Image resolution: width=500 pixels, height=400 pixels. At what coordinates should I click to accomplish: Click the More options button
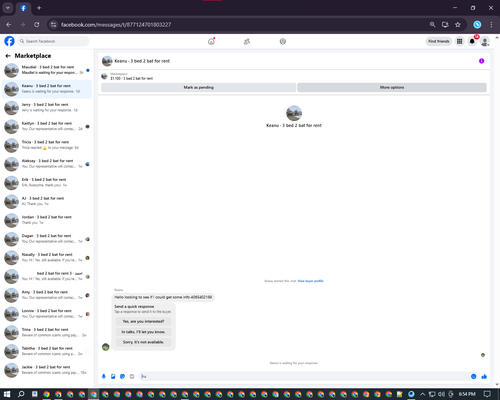tap(392, 87)
